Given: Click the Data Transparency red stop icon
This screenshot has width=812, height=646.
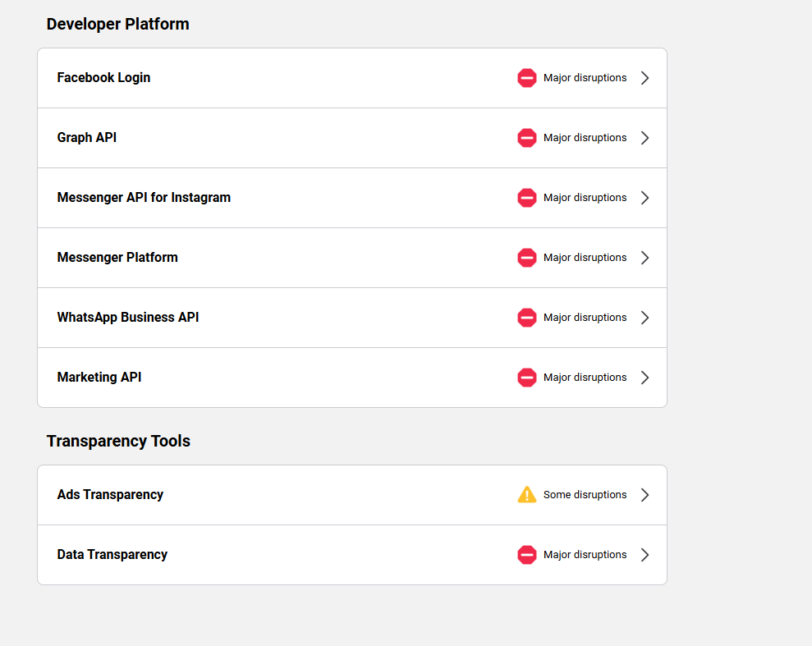Looking at the screenshot, I should click(x=526, y=555).
